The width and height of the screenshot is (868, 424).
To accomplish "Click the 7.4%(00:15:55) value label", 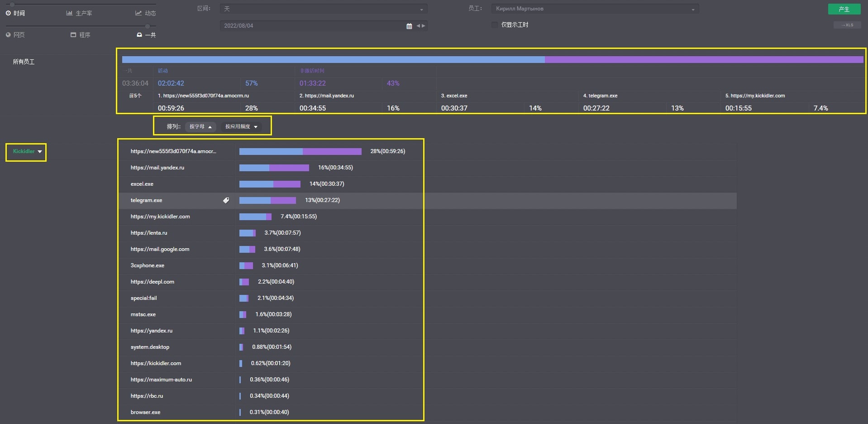I will pos(299,217).
